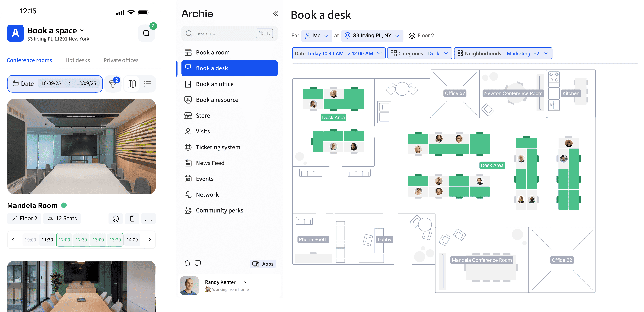
Task: Open notifications via the bell icon
Action: (187, 263)
